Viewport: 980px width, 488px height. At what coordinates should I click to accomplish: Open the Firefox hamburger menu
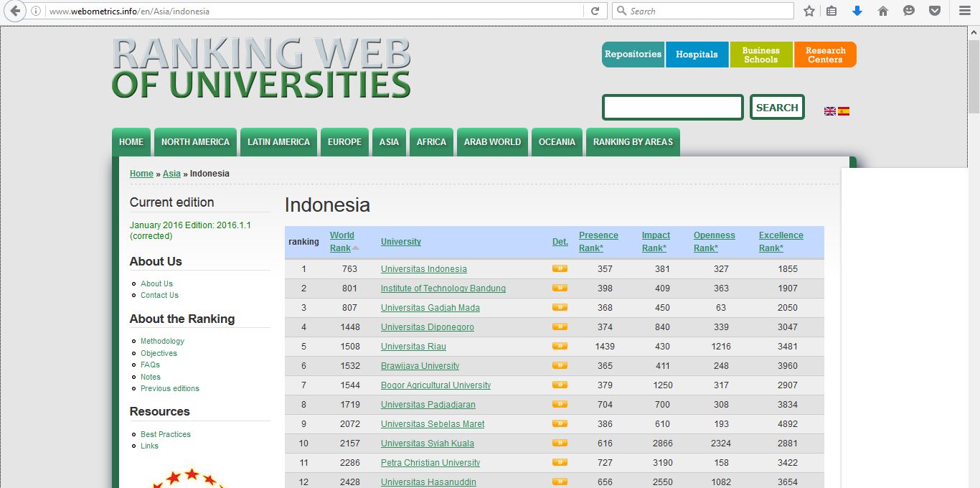[x=964, y=11]
